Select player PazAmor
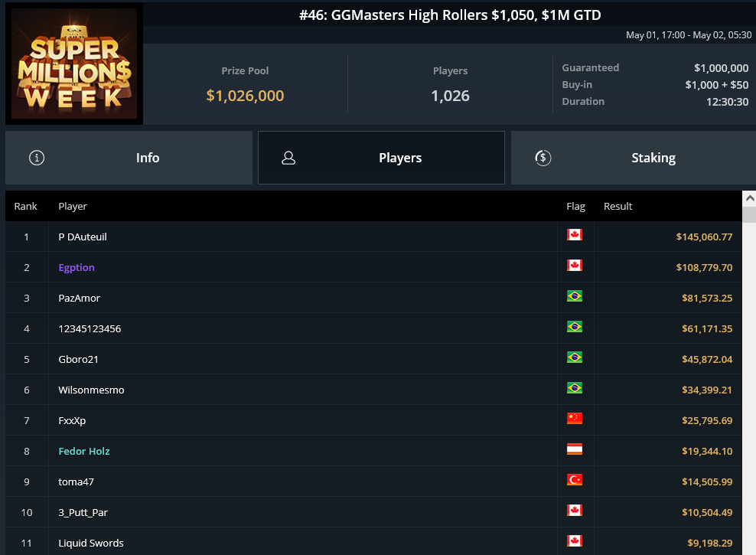Image resolution: width=756 pixels, height=555 pixels. [79, 298]
